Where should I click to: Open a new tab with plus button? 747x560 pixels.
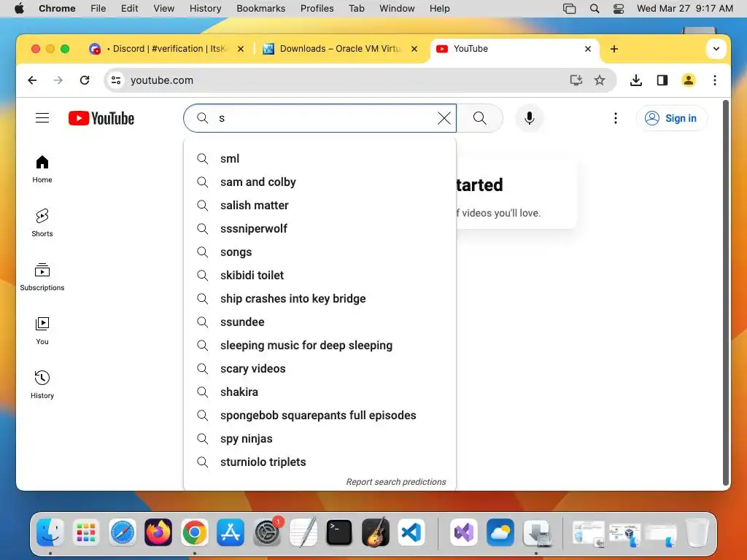coord(614,49)
